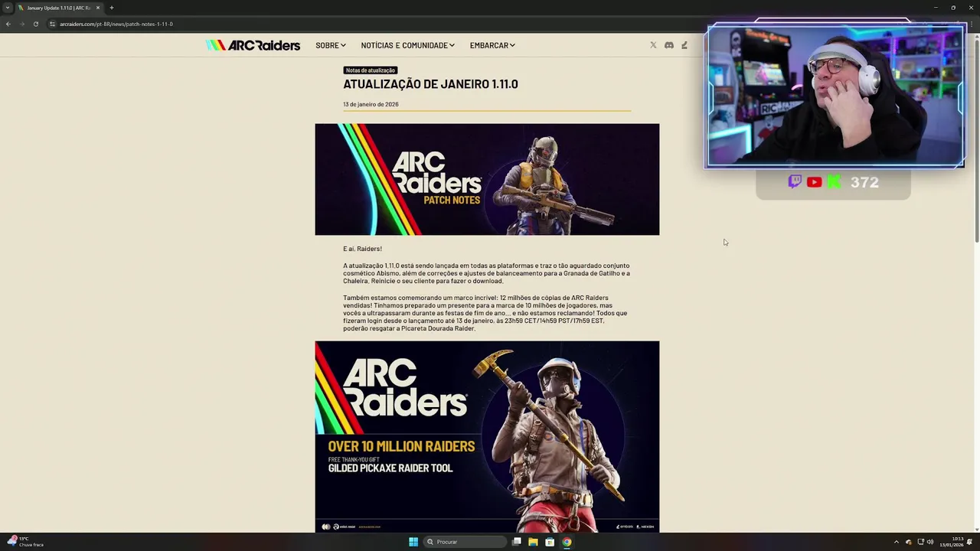Expand the NOTÍCIAS E COMUNIDADE menu
This screenshot has height=551, width=980.
(408, 45)
